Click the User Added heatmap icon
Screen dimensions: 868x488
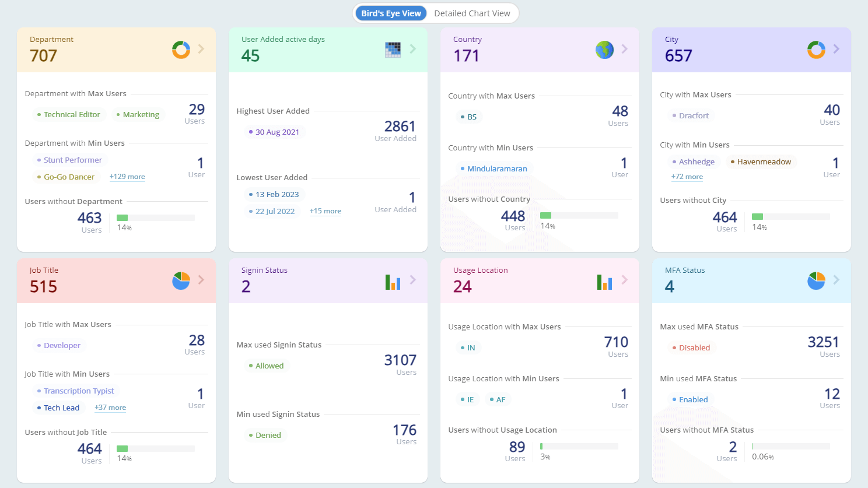pyautogui.click(x=393, y=50)
